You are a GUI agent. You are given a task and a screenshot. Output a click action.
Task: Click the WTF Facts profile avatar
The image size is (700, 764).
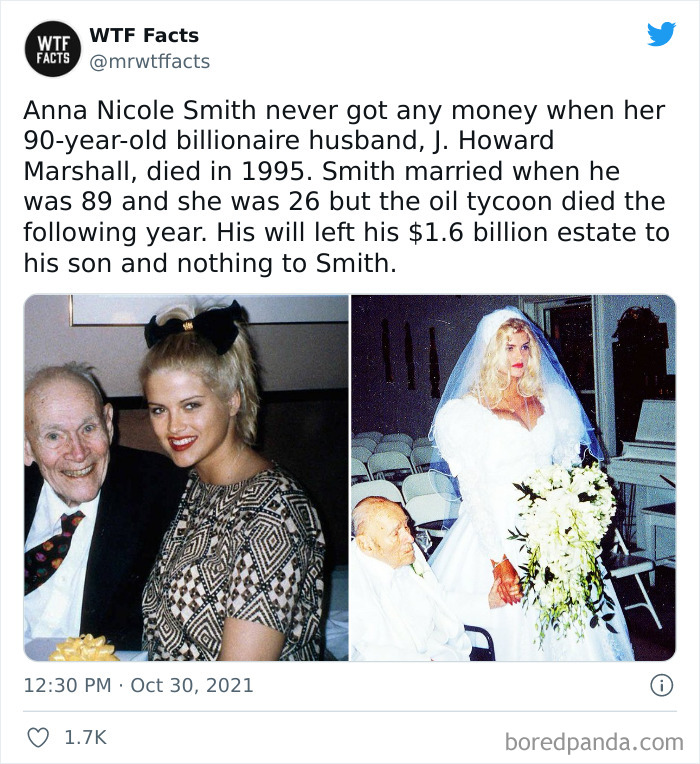(x=53, y=49)
